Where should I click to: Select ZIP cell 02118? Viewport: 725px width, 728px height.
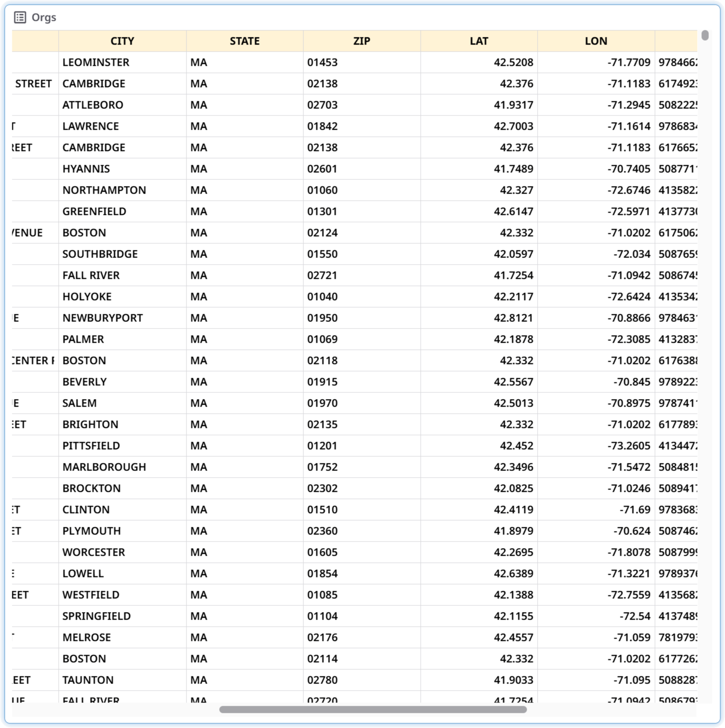pos(362,361)
